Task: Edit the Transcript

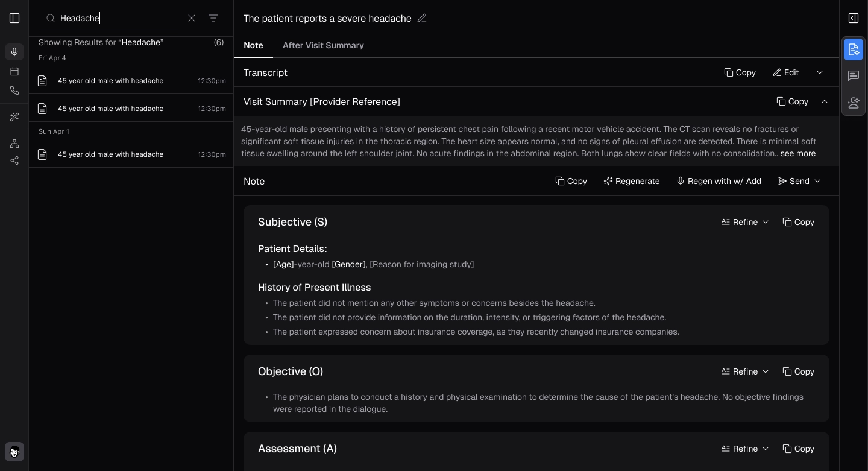Action: (786, 72)
